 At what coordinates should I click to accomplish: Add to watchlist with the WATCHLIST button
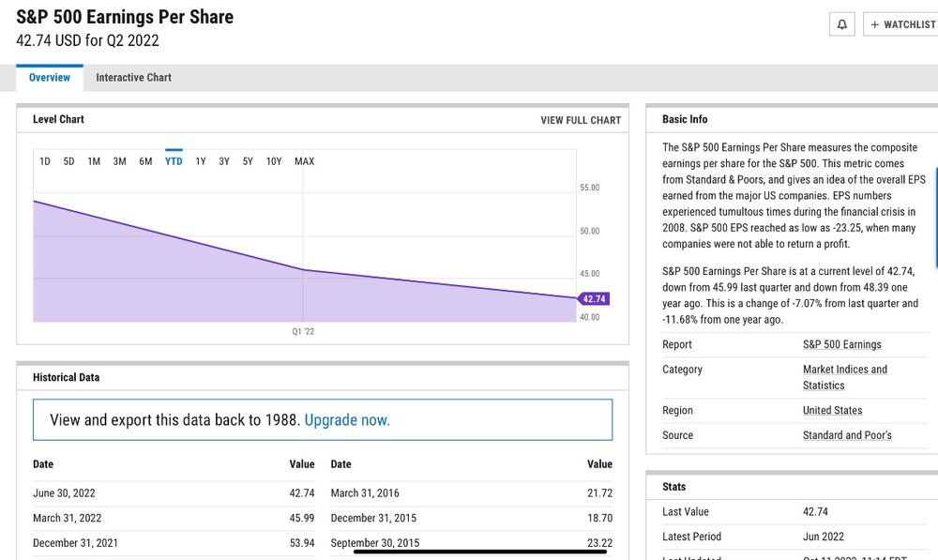(x=902, y=24)
